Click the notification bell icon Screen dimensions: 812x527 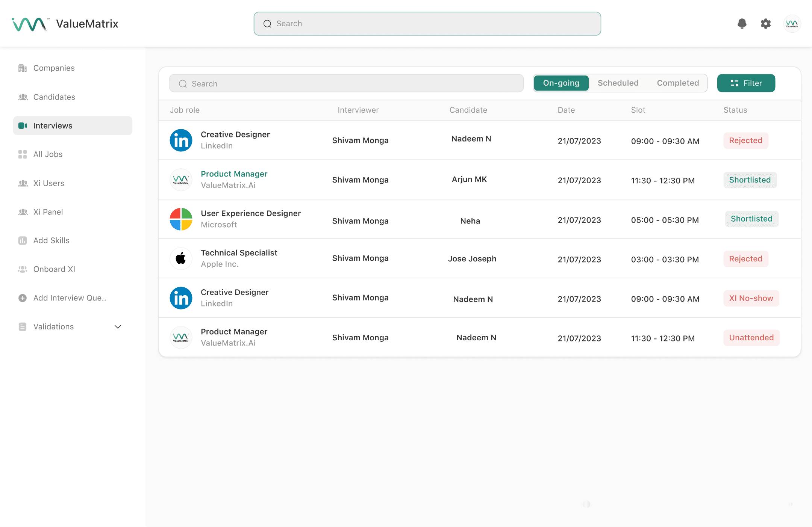point(742,24)
